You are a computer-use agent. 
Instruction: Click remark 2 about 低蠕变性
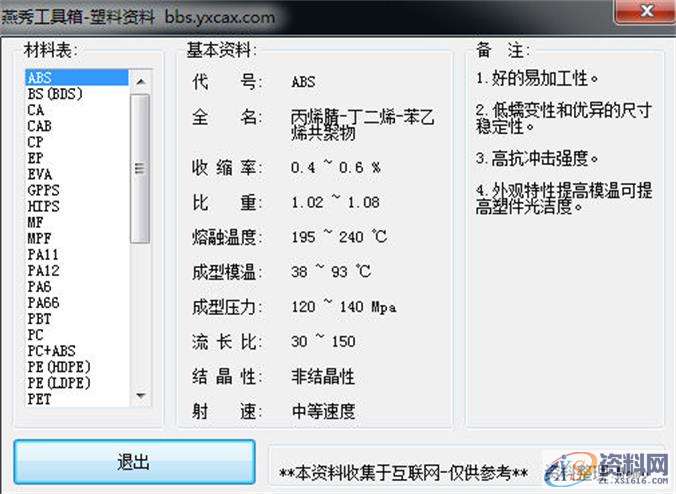click(x=563, y=119)
